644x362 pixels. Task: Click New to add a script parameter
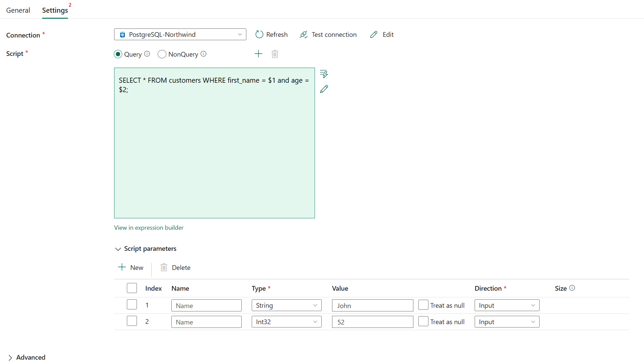click(x=131, y=267)
